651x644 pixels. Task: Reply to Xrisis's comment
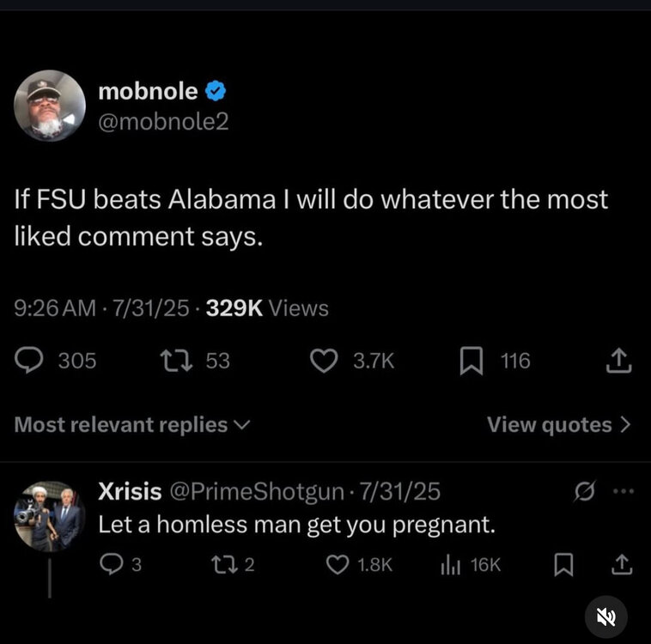(113, 564)
